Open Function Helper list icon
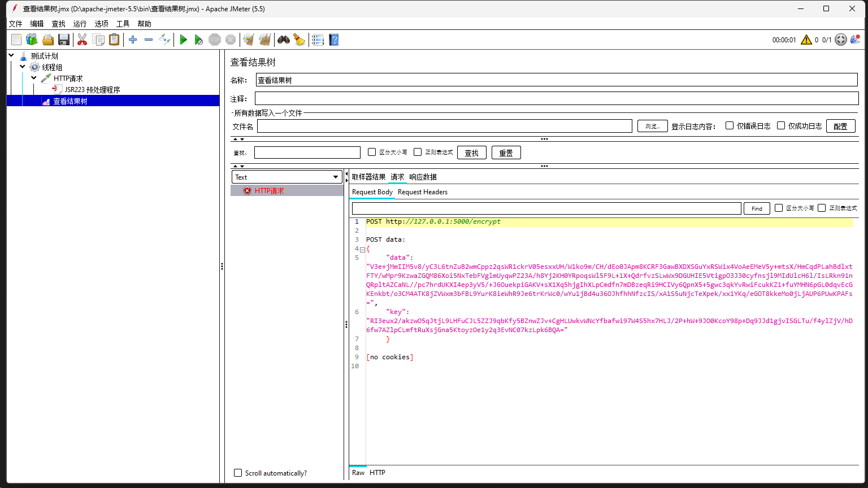The image size is (868, 488). pos(318,40)
